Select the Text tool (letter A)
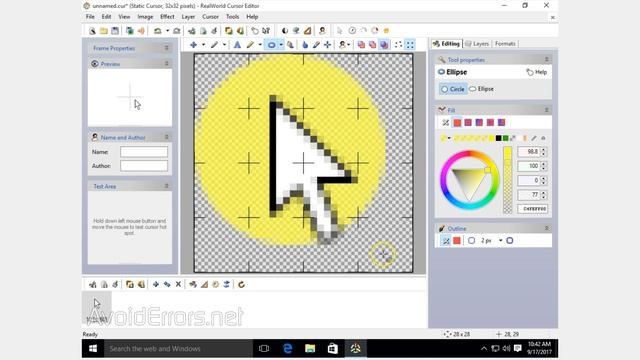The height and width of the screenshot is (360, 640). (237, 45)
